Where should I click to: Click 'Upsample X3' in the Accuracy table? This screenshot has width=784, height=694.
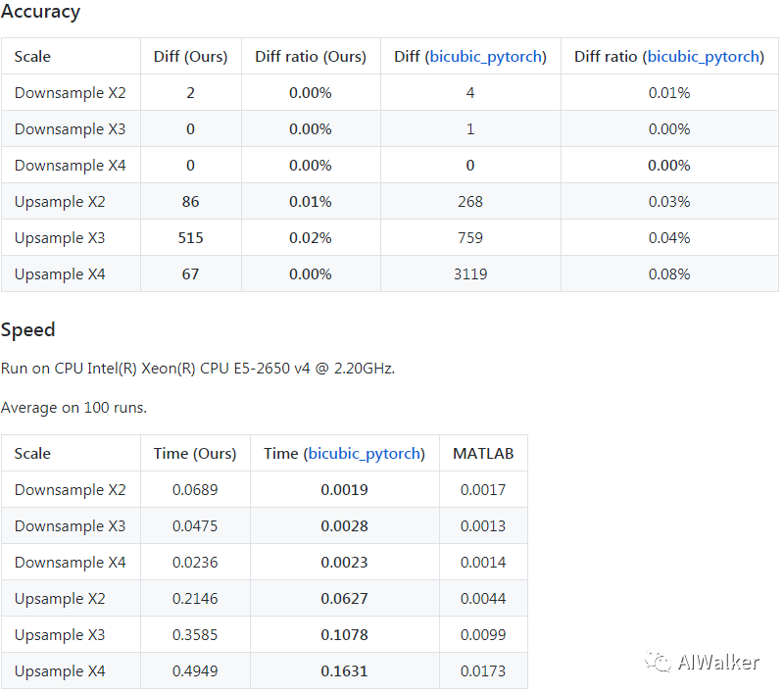pyautogui.click(x=60, y=238)
